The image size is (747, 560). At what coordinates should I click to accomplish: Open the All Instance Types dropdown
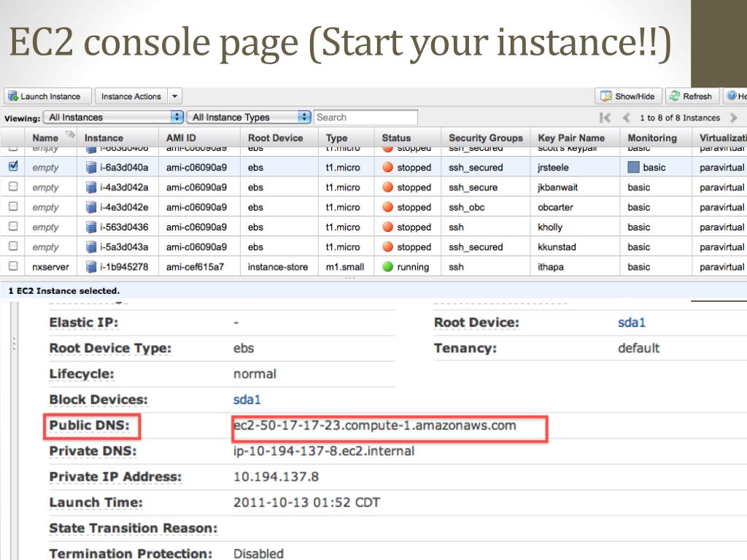(x=249, y=117)
